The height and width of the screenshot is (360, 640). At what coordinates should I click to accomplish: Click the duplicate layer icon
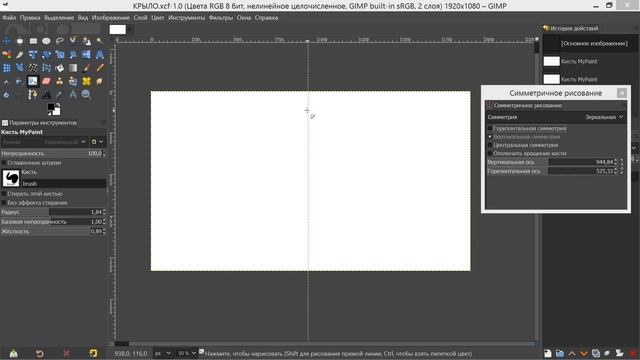coord(596,353)
